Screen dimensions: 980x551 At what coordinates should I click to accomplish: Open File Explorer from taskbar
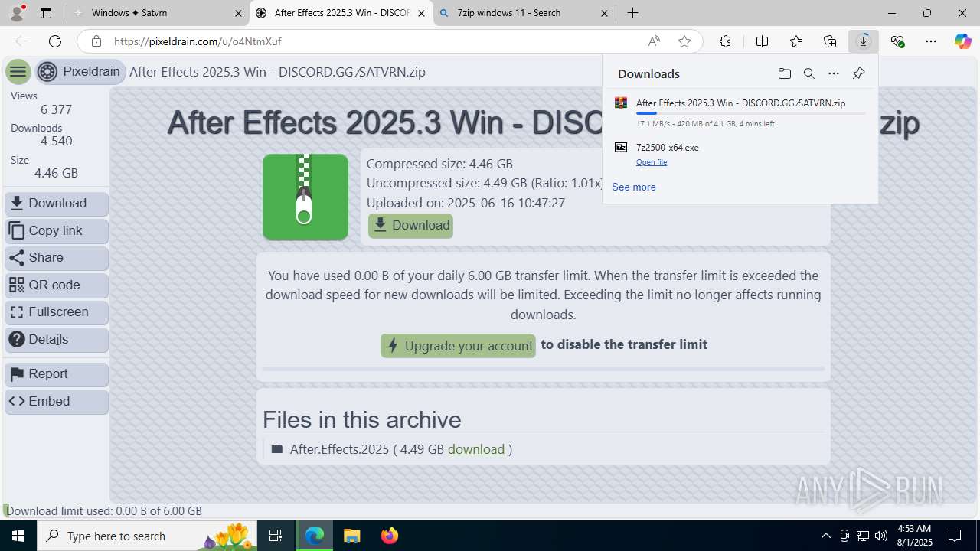point(351,536)
